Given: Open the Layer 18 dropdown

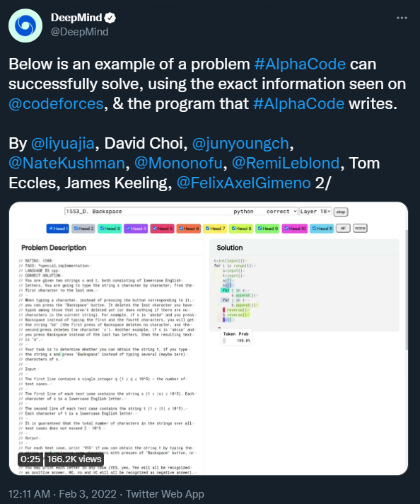Looking at the screenshot, I should point(315,212).
